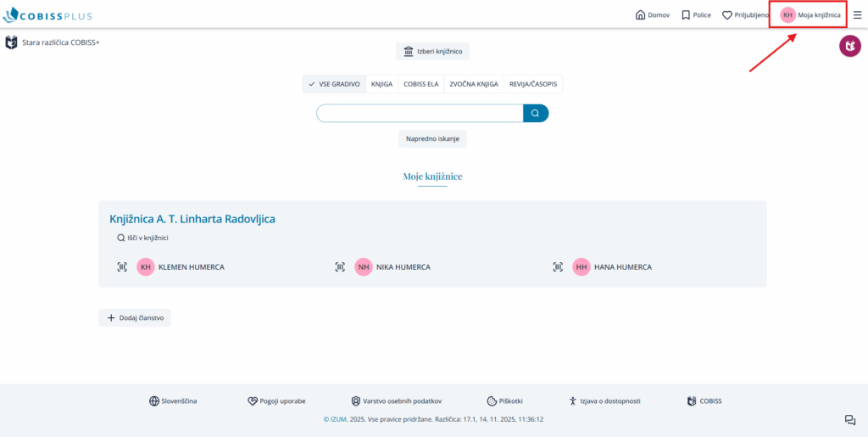Show barcode for Nika Humerca
The height and width of the screenshot is (437, 868).
tap(340, 266)
